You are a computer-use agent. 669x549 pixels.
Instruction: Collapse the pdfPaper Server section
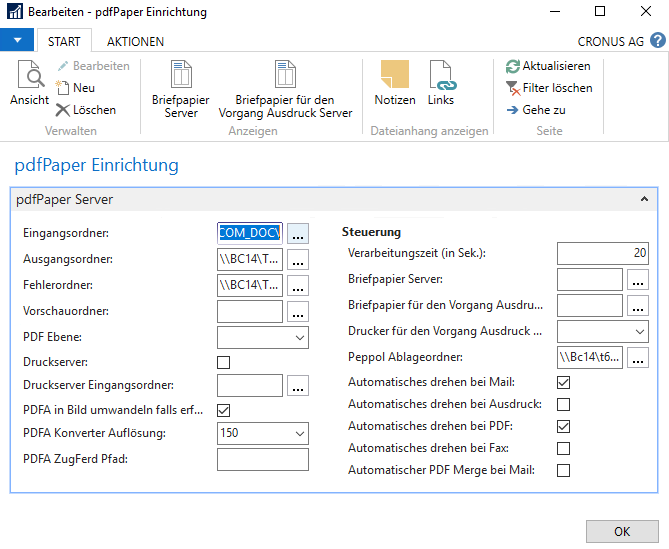pyautogui.click(x=644, y=199)
